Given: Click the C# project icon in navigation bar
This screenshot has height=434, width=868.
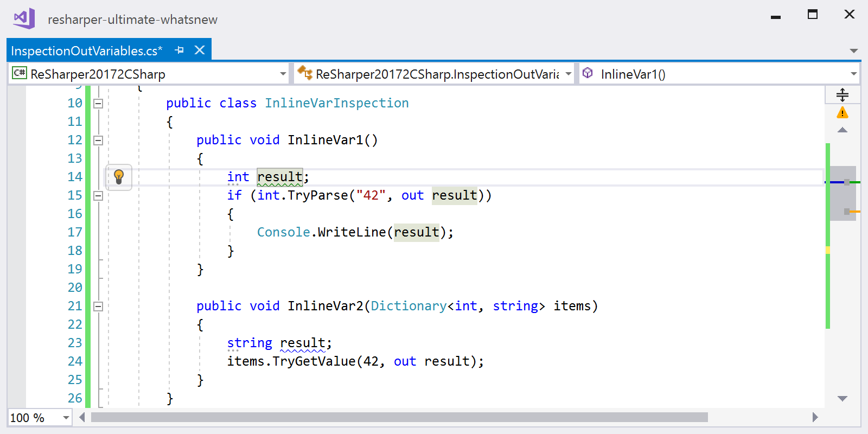Looking at the screenshot, I should [x=20, y=73].
